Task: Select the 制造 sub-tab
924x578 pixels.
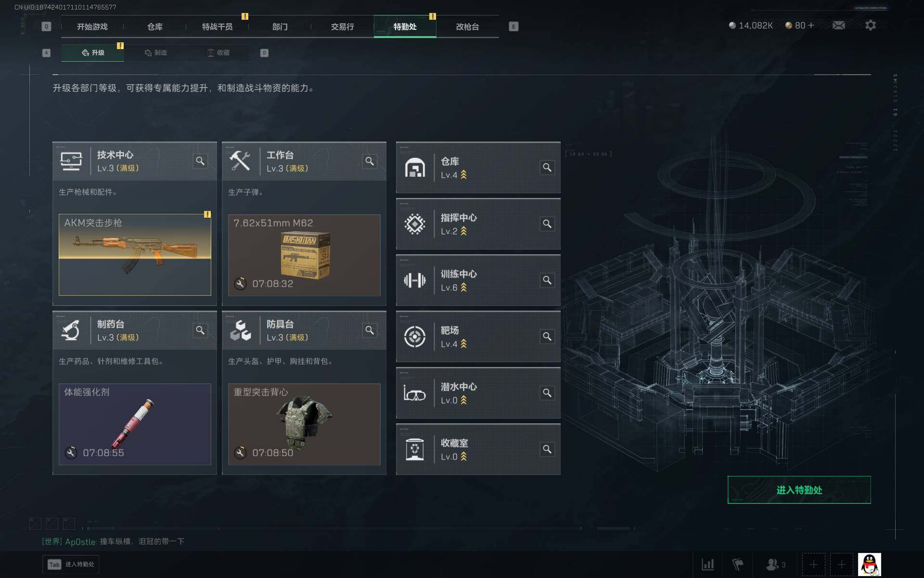Action: 155,53
